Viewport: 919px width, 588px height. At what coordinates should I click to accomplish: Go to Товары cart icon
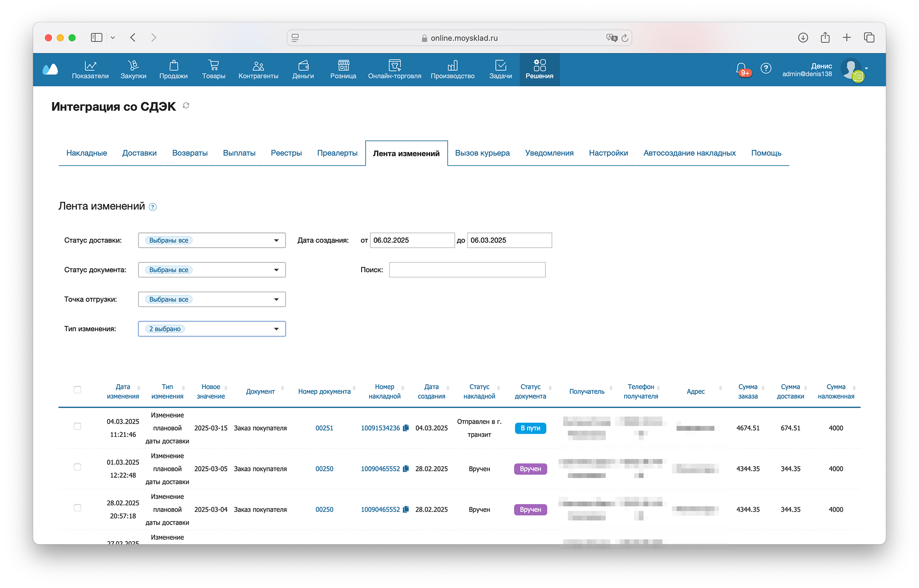(213, 65)
